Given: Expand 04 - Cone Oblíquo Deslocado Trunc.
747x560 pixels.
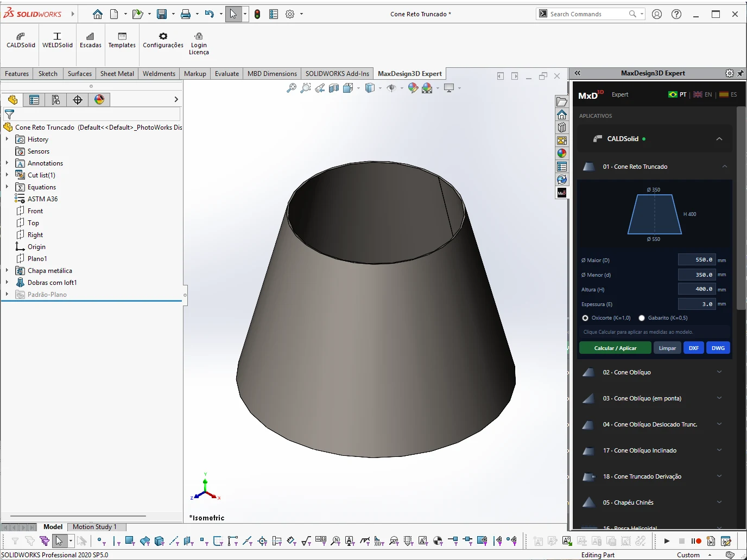Looking at the screenshot, I should point(719,424).
